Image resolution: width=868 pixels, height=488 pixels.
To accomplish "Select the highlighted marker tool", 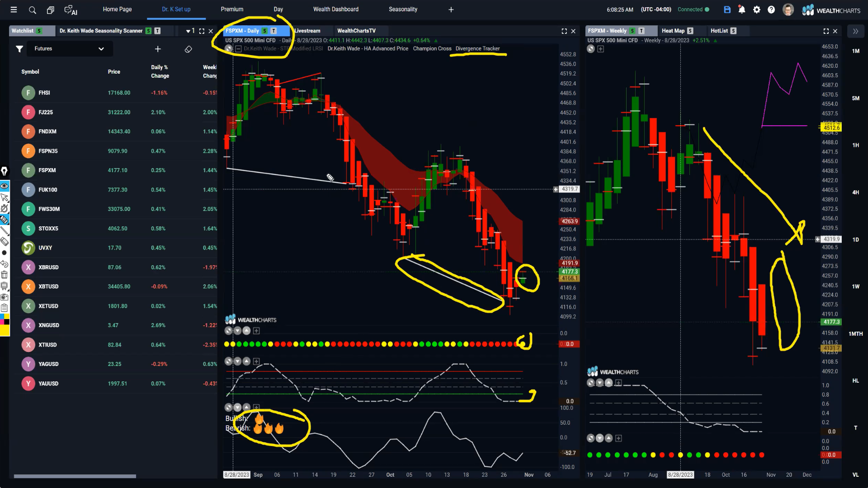I will point(5,220).
